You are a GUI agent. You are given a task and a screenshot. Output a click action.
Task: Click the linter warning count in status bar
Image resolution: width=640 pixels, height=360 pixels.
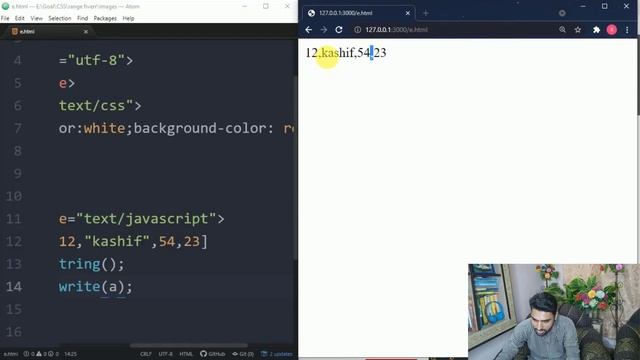41,354
